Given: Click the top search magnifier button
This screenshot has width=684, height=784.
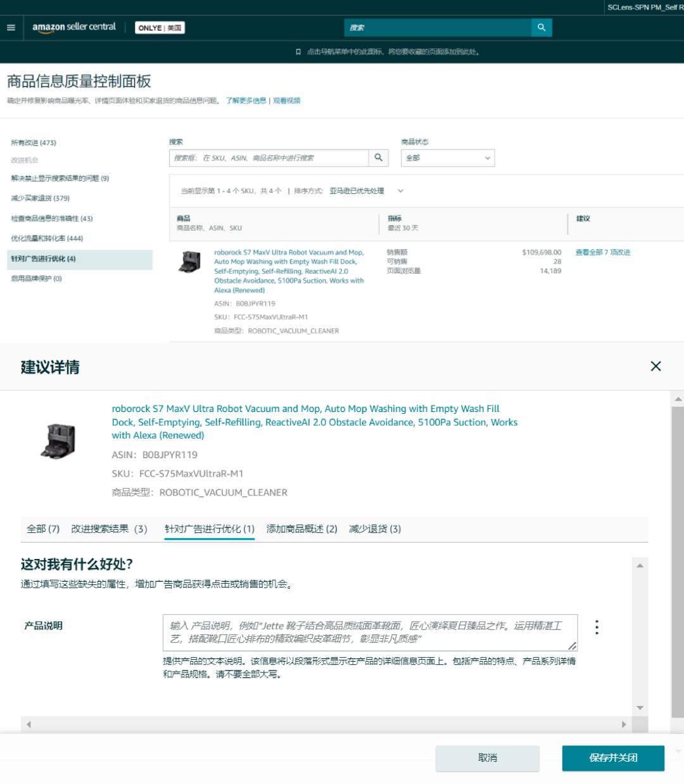Looking at the screenshot, I should pyautogui.click(x=541, y=27).
